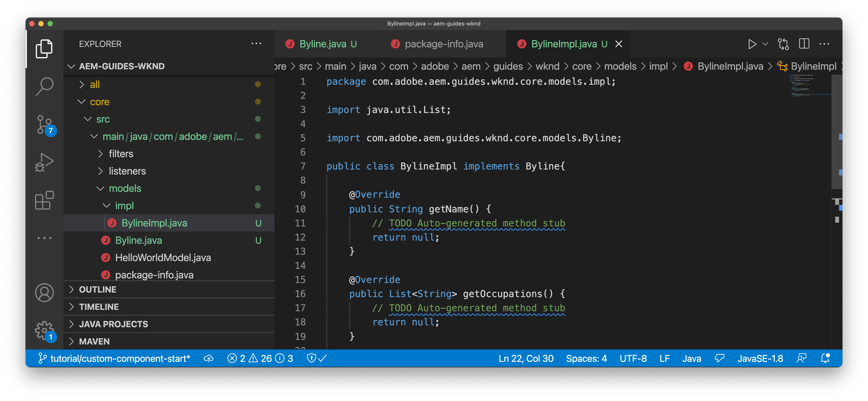Image resolution: width=868 pixels, height=401 pixels.
Task: Switch to the package-info.java tab
Action: tap(443, 44)
